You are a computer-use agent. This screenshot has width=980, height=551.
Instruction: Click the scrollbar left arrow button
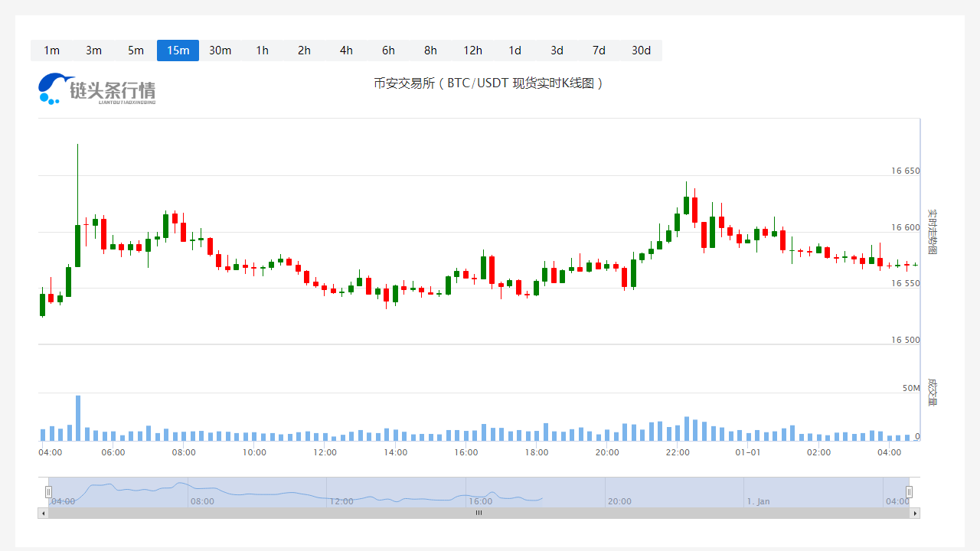point(43,514)
